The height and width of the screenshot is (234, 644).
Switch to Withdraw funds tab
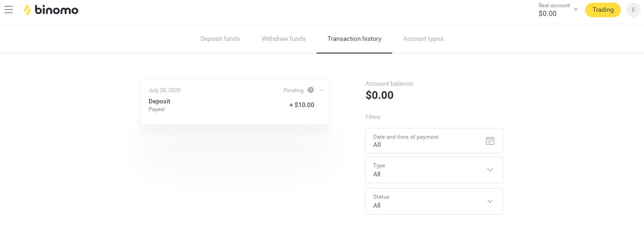[284, 39]
